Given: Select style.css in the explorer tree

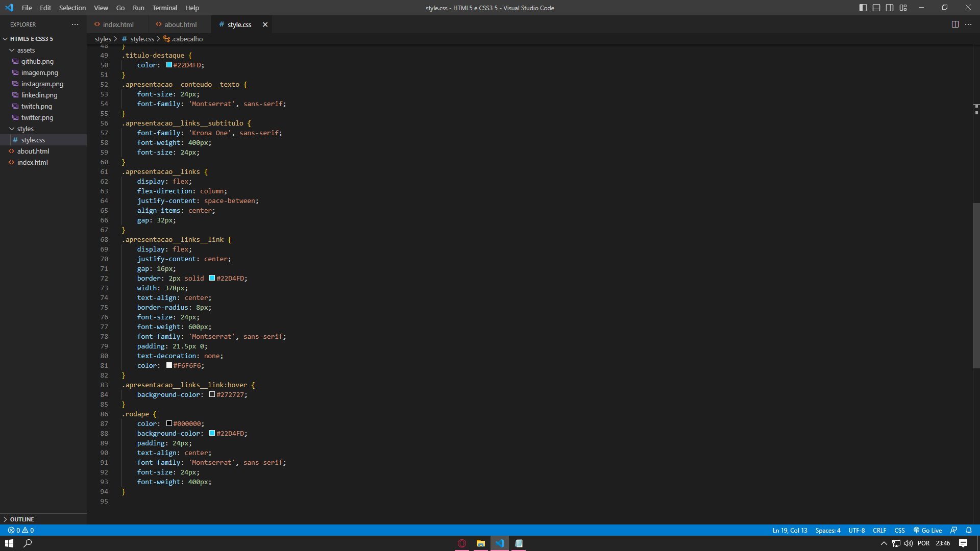Looking at the screenshot, I should 43,140.
